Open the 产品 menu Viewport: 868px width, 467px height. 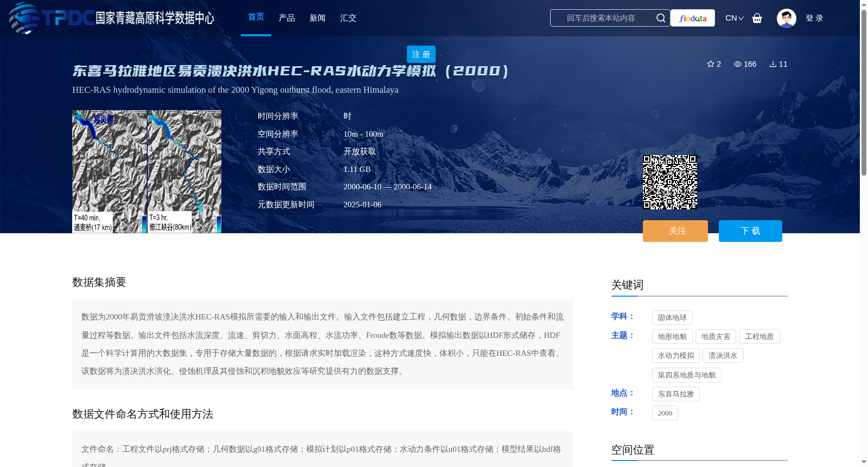click(x=287, y=18)
